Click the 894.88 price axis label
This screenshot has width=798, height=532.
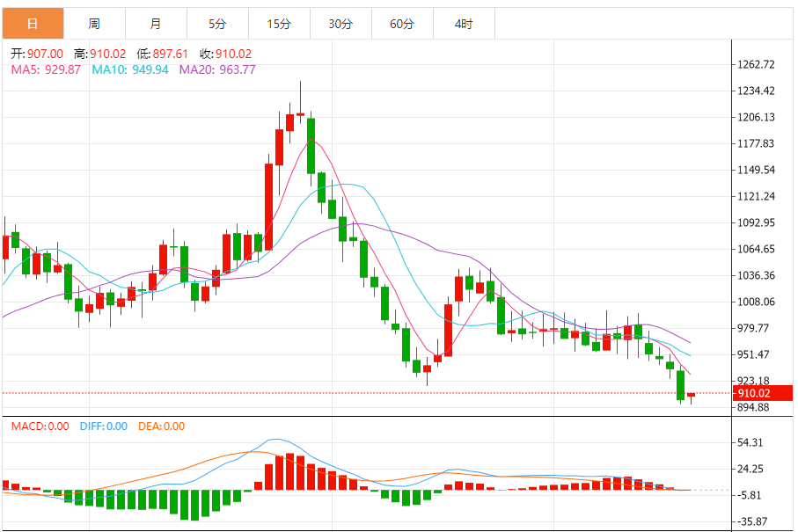coord(753,407)
